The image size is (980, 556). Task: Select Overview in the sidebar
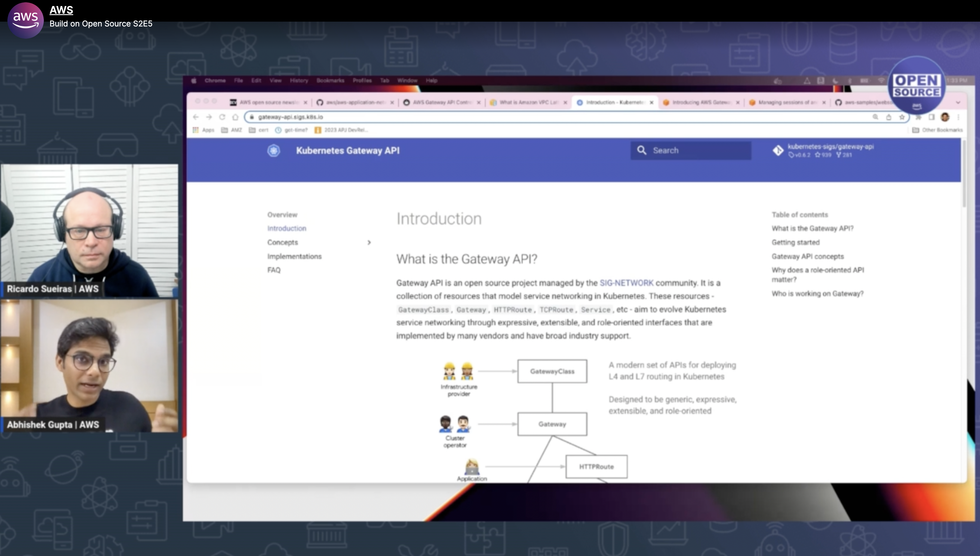point(282,215)
